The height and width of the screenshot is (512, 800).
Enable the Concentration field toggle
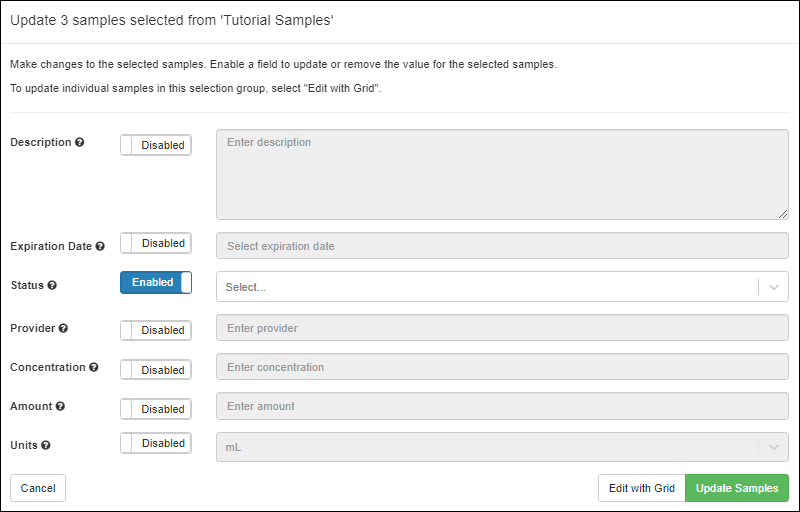pos(156,370)
